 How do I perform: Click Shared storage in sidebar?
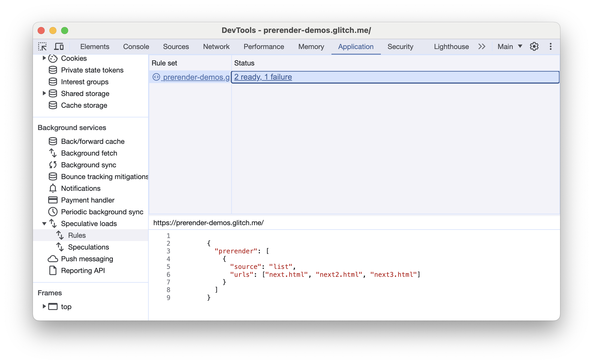tap(85, 94)
